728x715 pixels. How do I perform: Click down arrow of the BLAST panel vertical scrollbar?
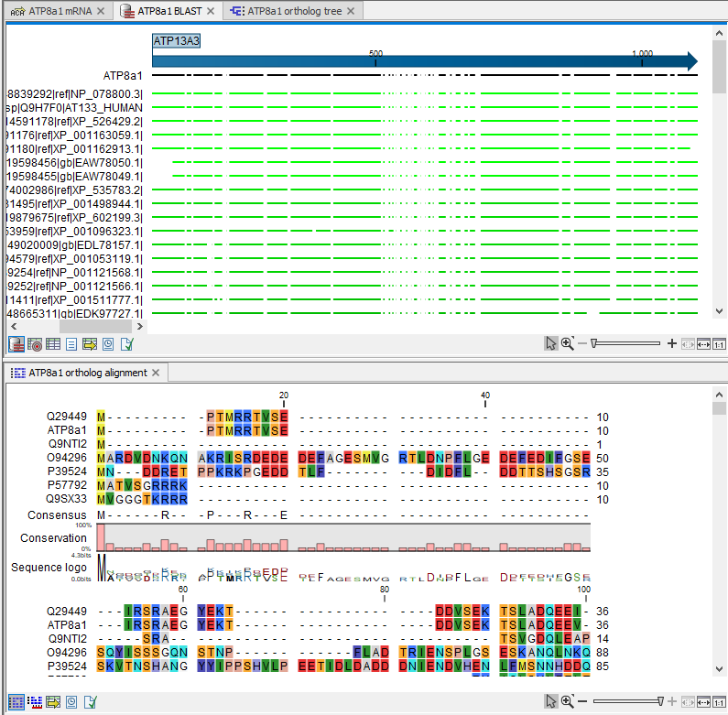tap(720, 311)
